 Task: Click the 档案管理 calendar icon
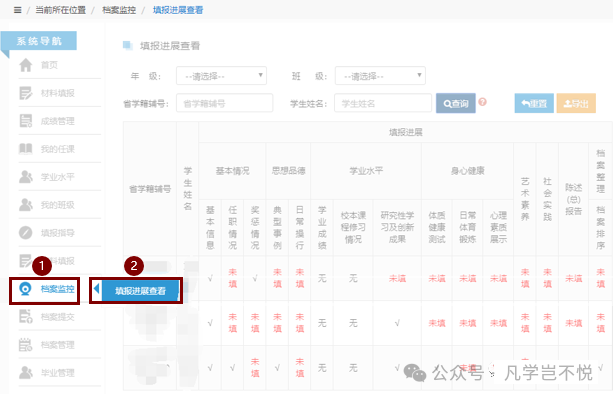(26, 345)
